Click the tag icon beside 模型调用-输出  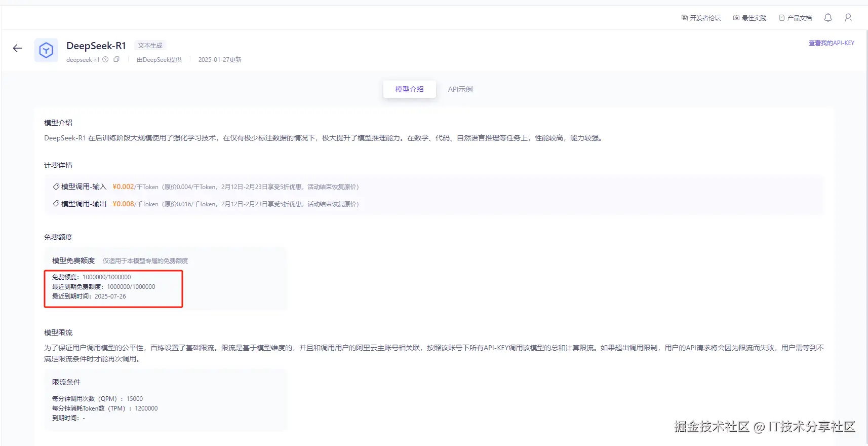coord(56,204)
